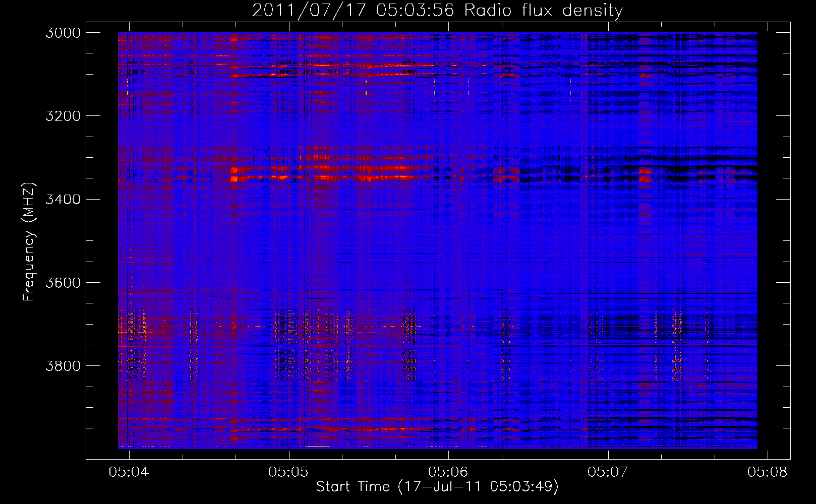Select the 3800 frequency axis label
Viewport: 816px width, 504px height.
pos(63,365)
